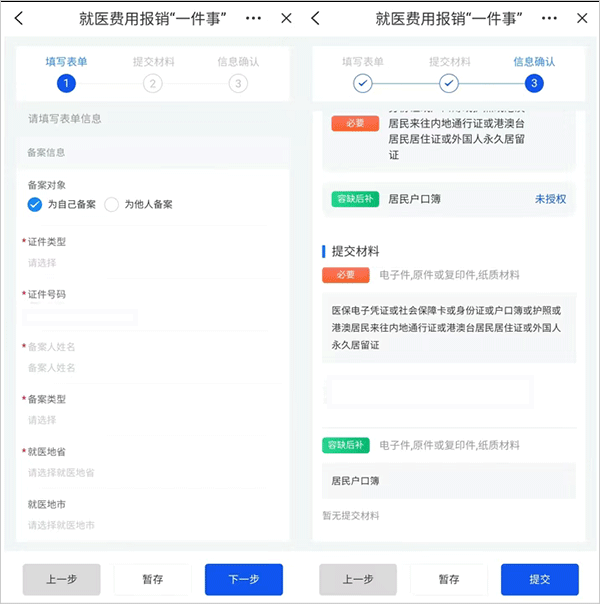Tap the back arrow on left screen

[x=20, y=19]
